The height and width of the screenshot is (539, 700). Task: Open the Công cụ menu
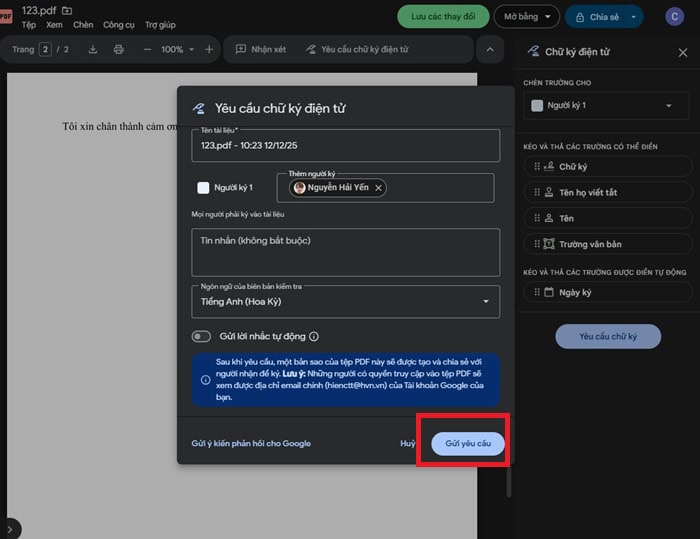[x=118, y=24]
